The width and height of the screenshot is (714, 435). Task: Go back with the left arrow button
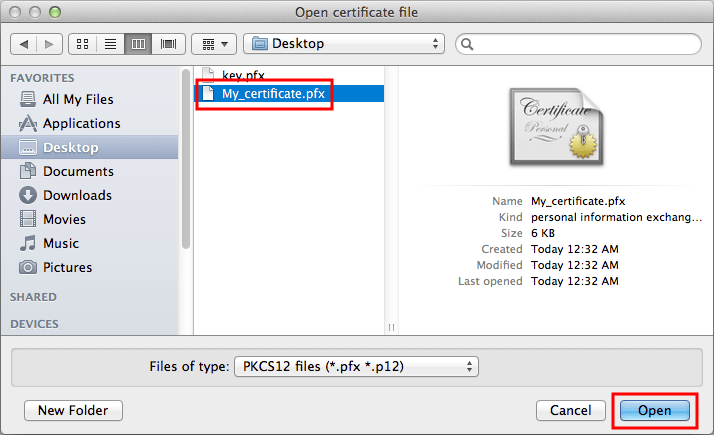coord(24,44)
